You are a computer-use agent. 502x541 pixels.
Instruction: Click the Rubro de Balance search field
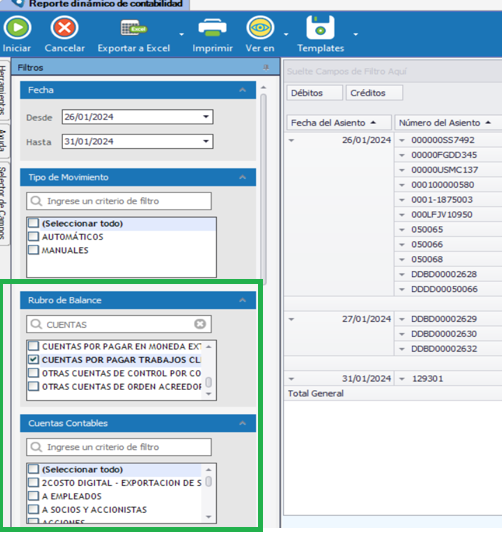pos(119,324)
